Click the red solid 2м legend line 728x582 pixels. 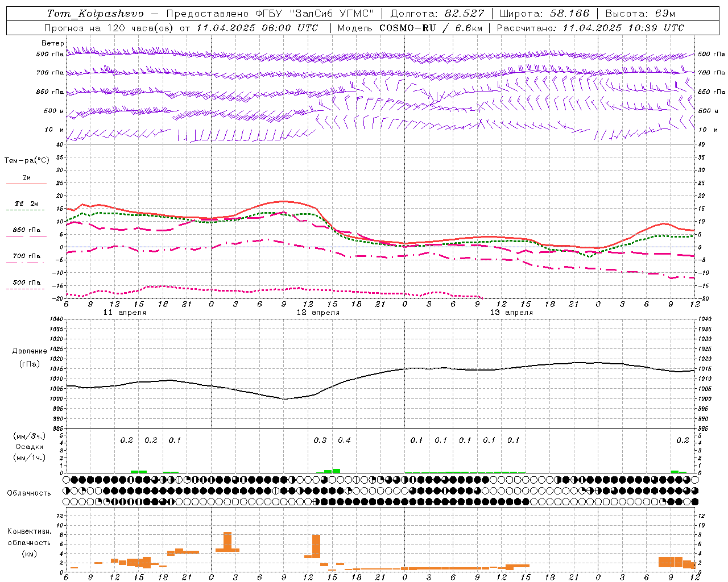tap(26, 184)
